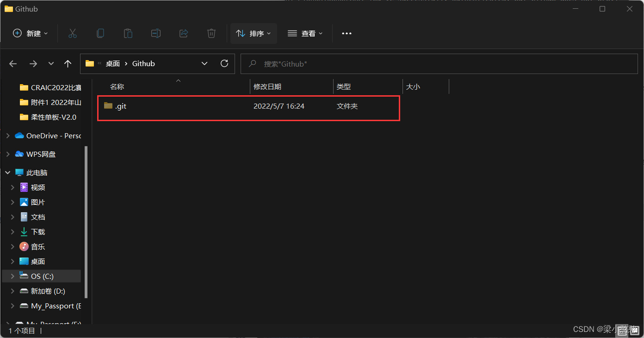
Task: Select WPS网盘 in sidebar
Action: (35, 154)
